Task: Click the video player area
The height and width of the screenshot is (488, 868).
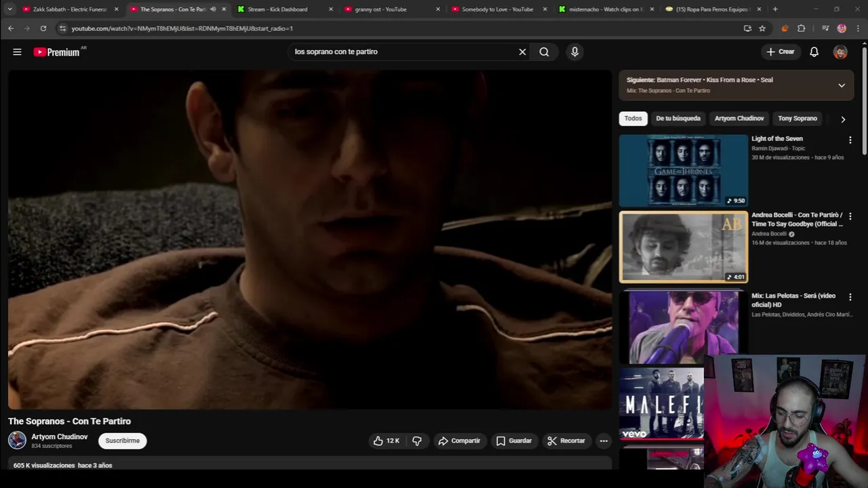Action: pyautogui.click(x=310, y=240)
